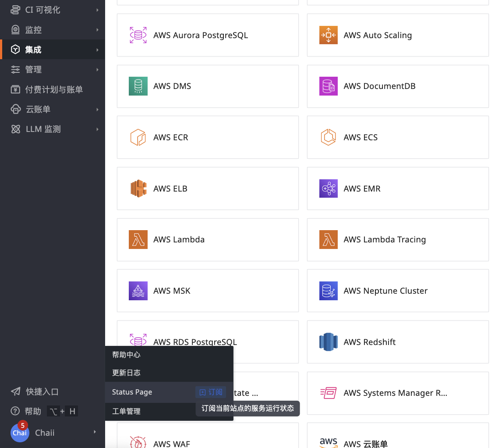
Task: Expand the 管理 submenu arrow
Action: click(97, 70)
